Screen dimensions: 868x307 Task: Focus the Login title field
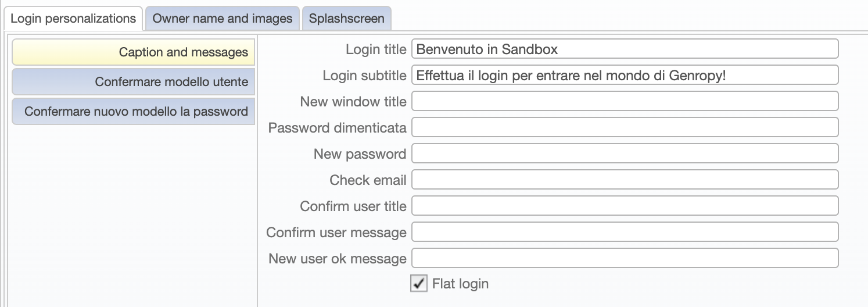pos(625,49)
